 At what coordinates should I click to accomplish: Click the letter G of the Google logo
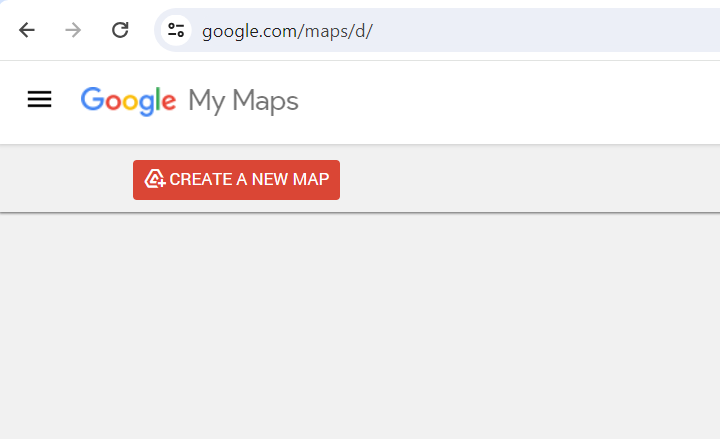pos(93,99)
